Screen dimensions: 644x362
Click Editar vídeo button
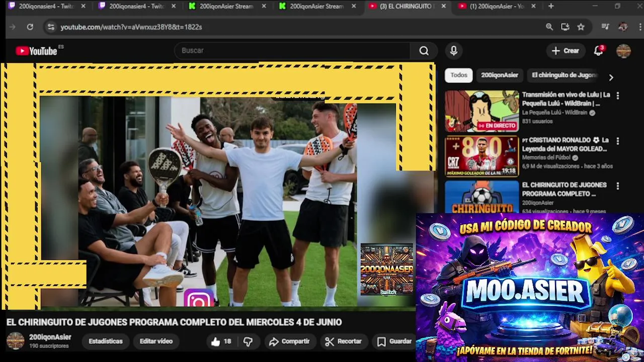click(156, 341)
